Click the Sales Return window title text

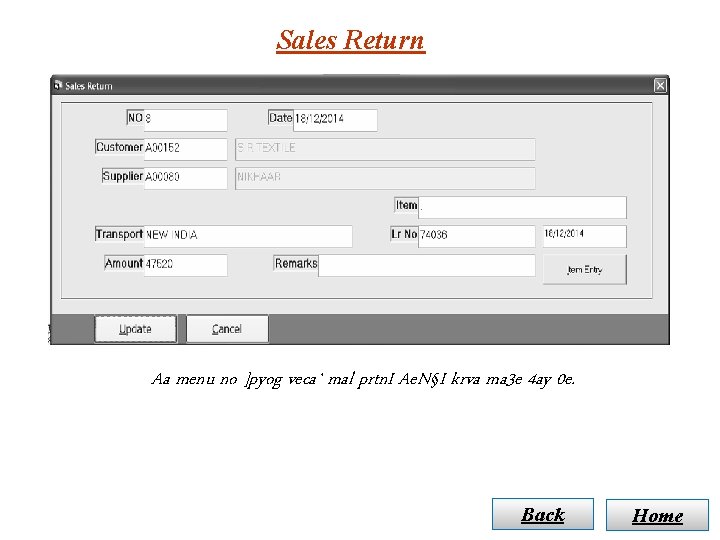89,86
